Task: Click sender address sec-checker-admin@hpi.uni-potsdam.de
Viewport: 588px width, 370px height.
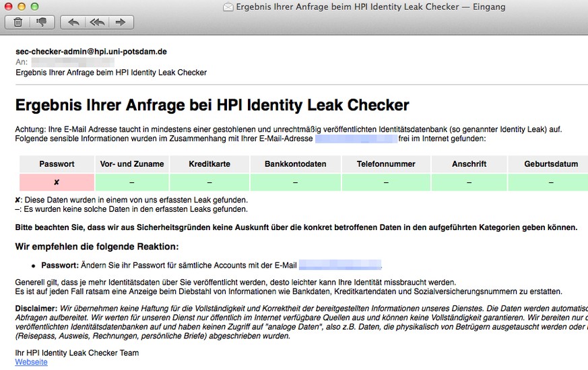Action: point(91,52)
